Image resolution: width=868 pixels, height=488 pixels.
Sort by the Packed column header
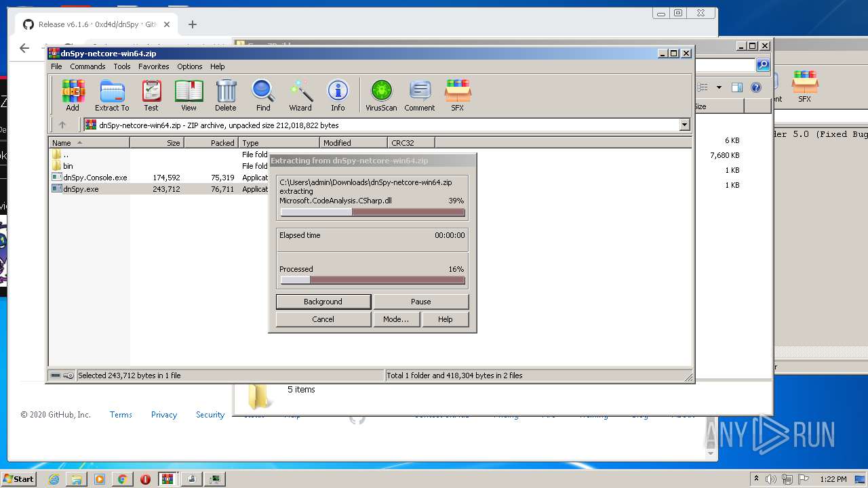click(x=212, y=143)
